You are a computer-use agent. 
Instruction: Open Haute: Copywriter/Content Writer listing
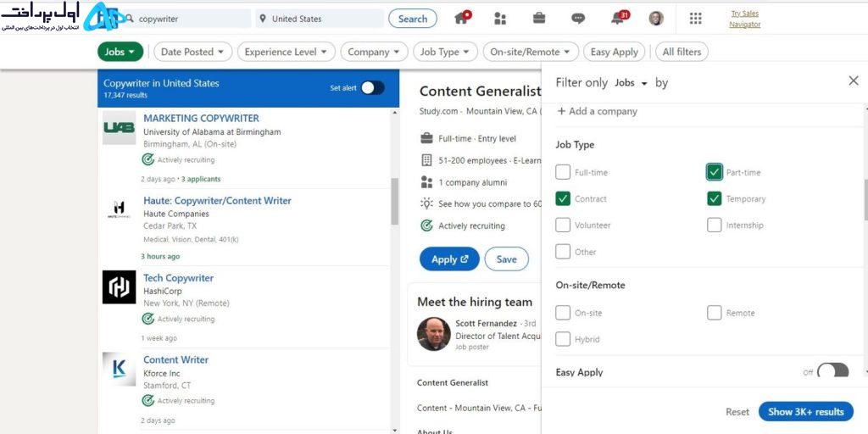coord(217,201)
